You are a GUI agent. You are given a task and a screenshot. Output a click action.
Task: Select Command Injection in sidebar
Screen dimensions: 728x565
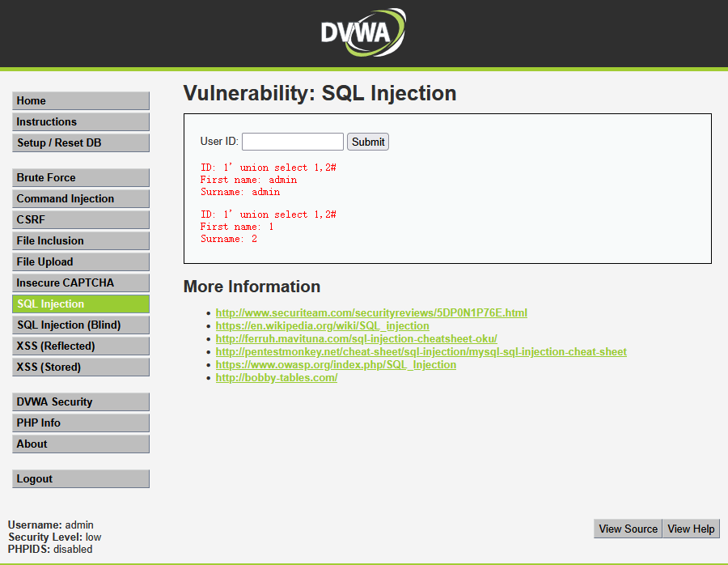[81, 198]
